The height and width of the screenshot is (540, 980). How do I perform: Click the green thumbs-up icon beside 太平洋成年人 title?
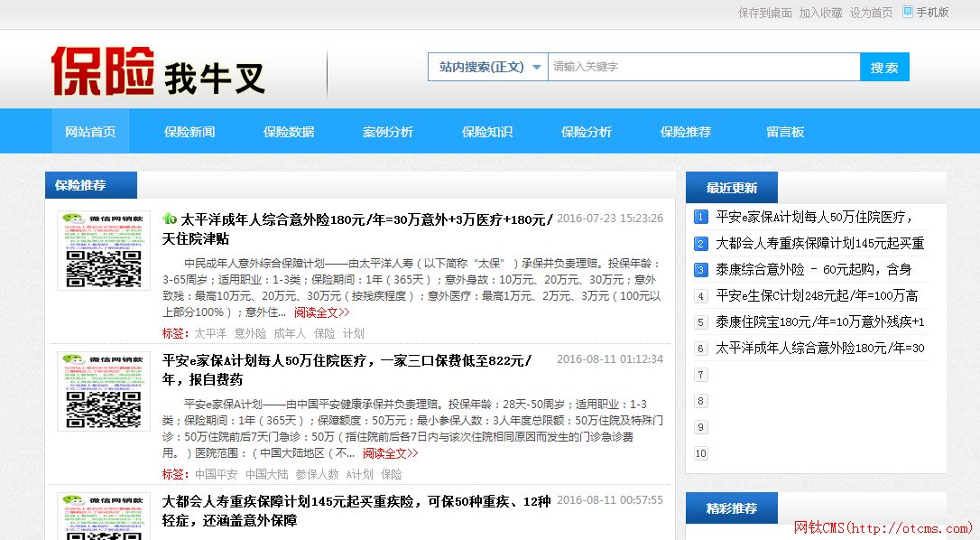click(170, 219)
